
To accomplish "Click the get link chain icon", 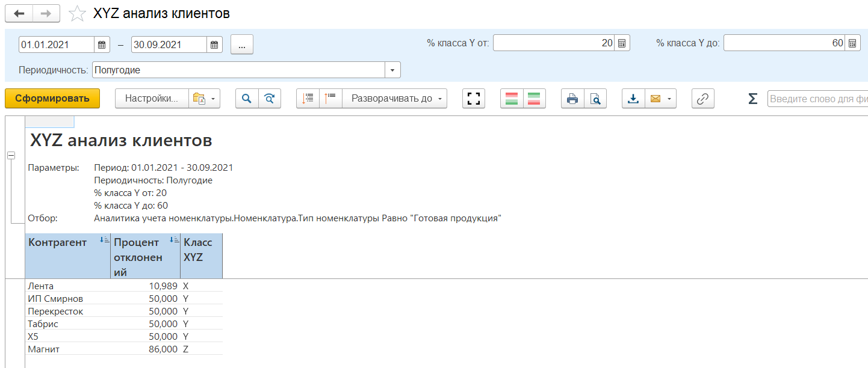I will [x=702, y=99].
